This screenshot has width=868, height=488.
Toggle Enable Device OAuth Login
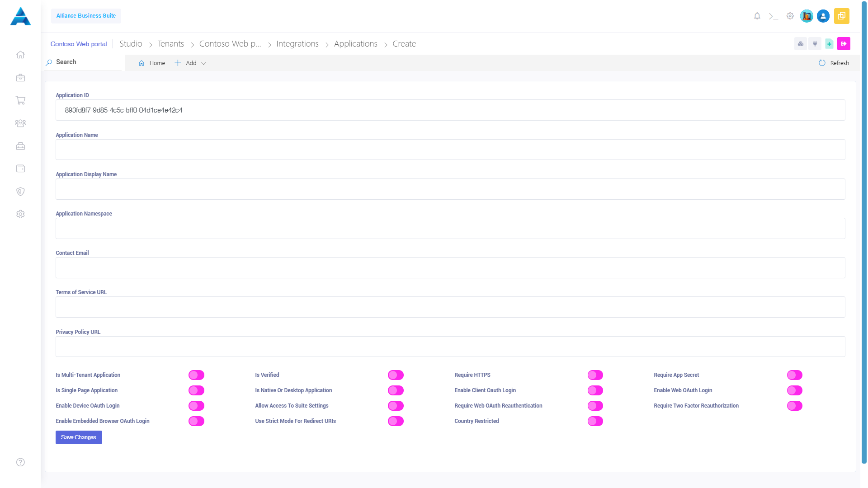tap(196, 406)
